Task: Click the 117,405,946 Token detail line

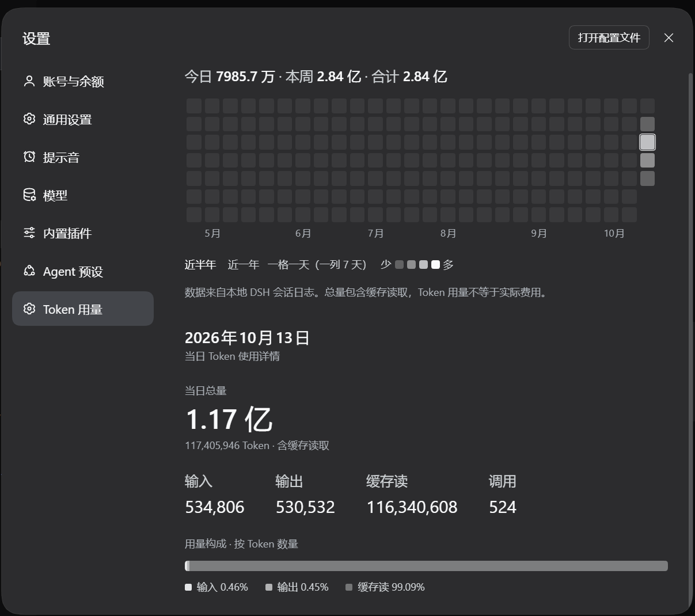Action: coord(257,446)
